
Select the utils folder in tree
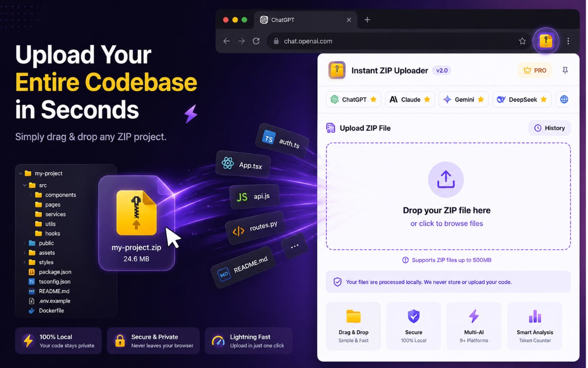click(x=45, y=224)
